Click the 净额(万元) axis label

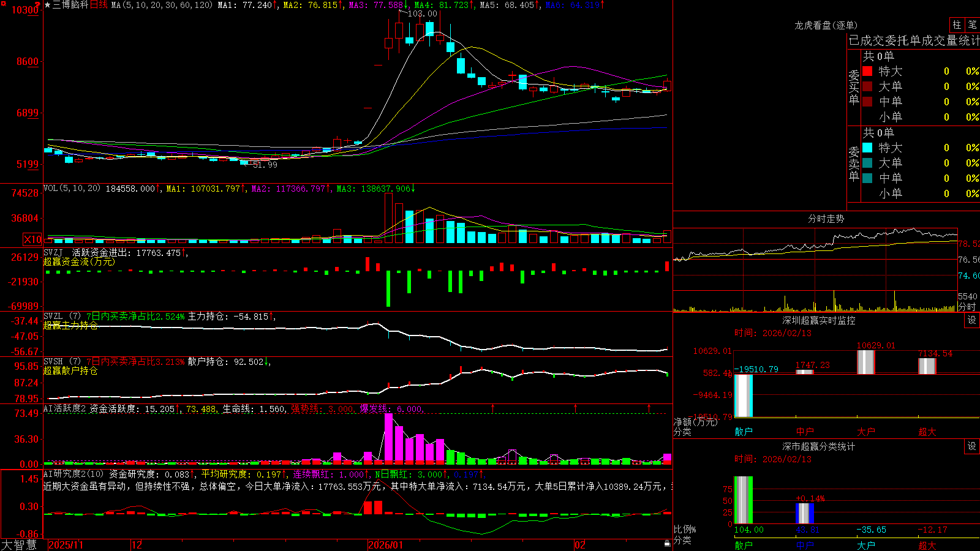[x=695, y=422]
